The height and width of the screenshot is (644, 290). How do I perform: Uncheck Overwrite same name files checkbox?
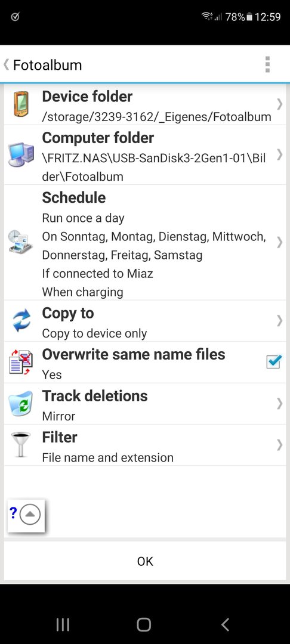tap(273, 361)
